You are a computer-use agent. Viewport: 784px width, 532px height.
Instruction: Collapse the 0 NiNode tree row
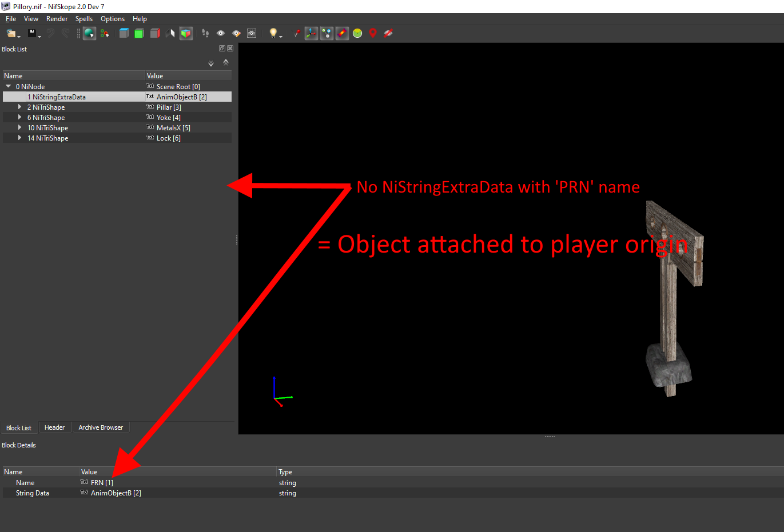tap(8, 86)
